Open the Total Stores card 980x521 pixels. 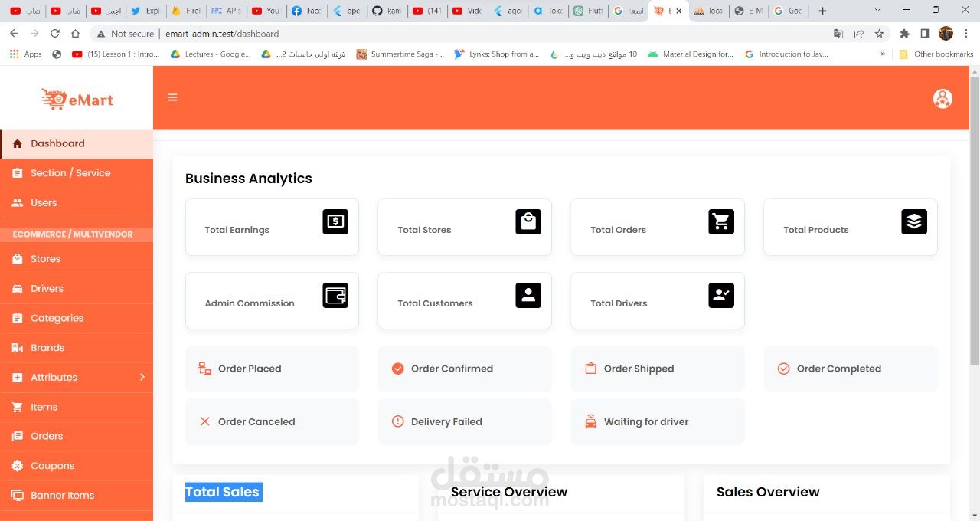tap(465, 228)
